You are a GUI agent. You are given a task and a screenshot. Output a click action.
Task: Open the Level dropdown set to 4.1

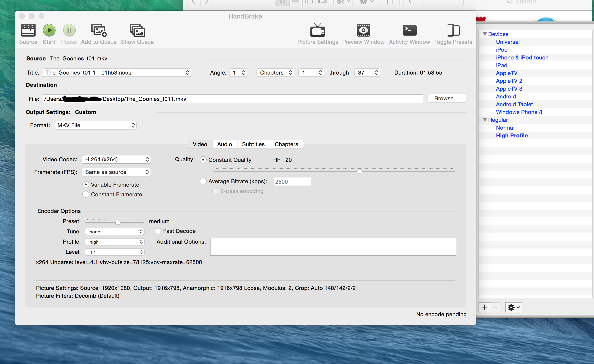tap(115, 252)
